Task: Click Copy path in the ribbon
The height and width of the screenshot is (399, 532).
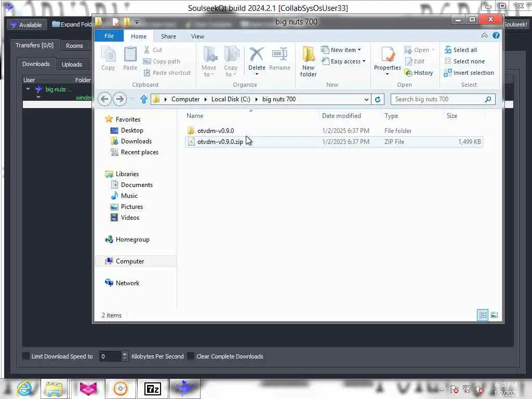Action: tap(162, 61)
